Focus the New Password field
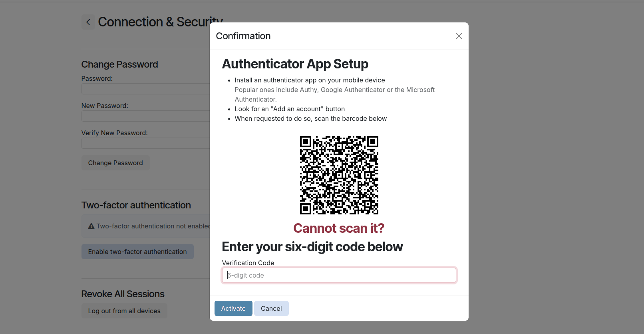 click(x=145, y=116)
